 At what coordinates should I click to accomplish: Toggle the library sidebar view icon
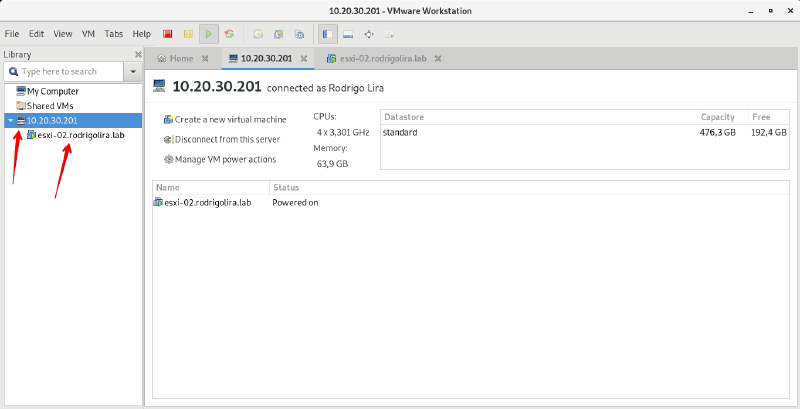(328, 34)
